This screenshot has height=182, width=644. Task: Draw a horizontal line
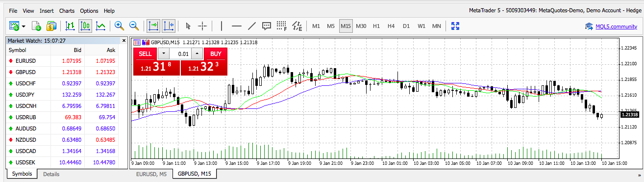point(236,26)
